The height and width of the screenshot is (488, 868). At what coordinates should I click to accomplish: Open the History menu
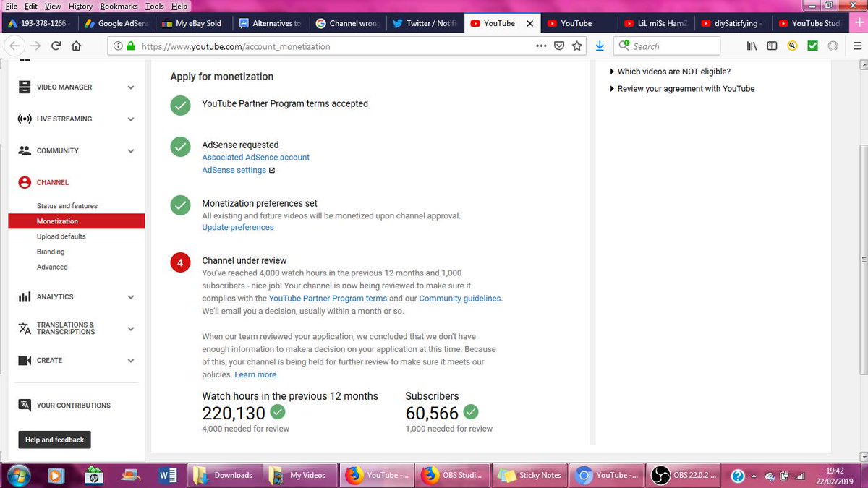(x=81, y=6)
